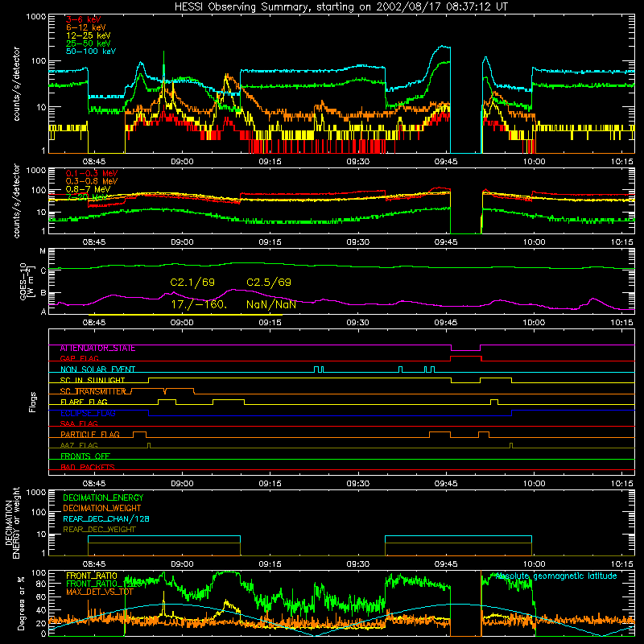Click the REAR_DEC_CHAN/128 legend label

point(106,518)
